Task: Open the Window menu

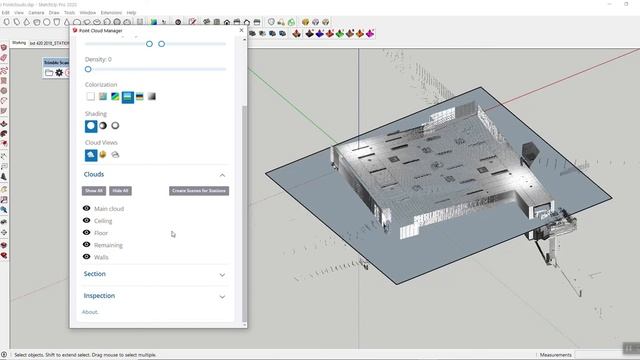Action: click(88, 13)
